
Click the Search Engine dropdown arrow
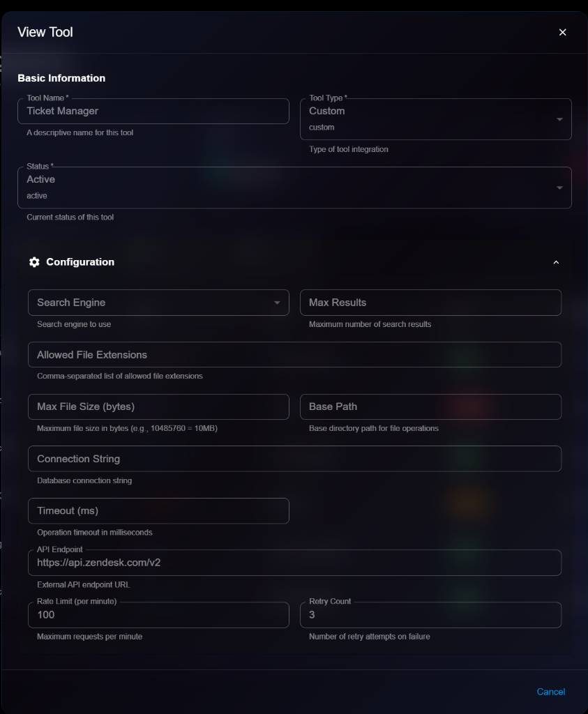coord(278,302)
